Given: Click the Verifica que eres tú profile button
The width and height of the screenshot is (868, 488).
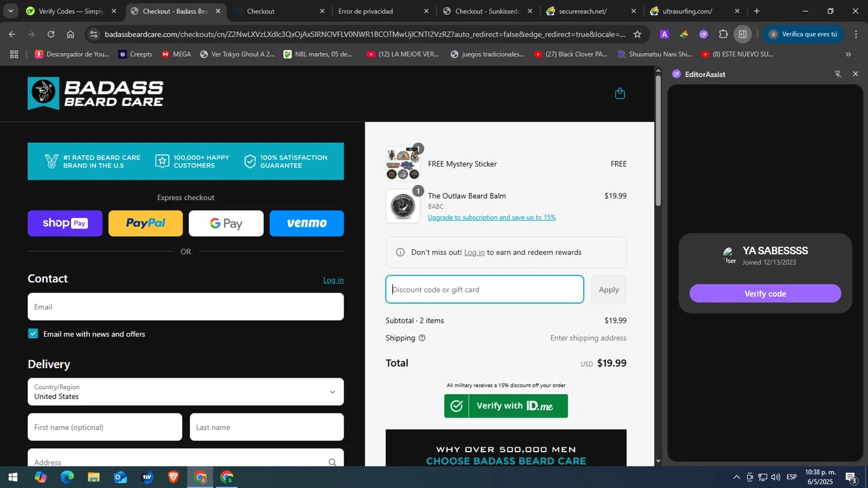Looking at the screenshot, I should [803, 34].
